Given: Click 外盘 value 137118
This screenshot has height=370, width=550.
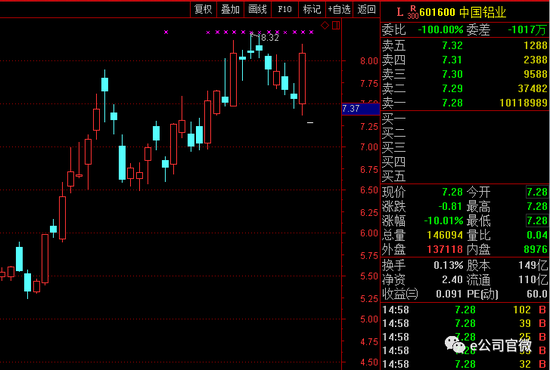Looking at the screenshot, I should [445, 249].
